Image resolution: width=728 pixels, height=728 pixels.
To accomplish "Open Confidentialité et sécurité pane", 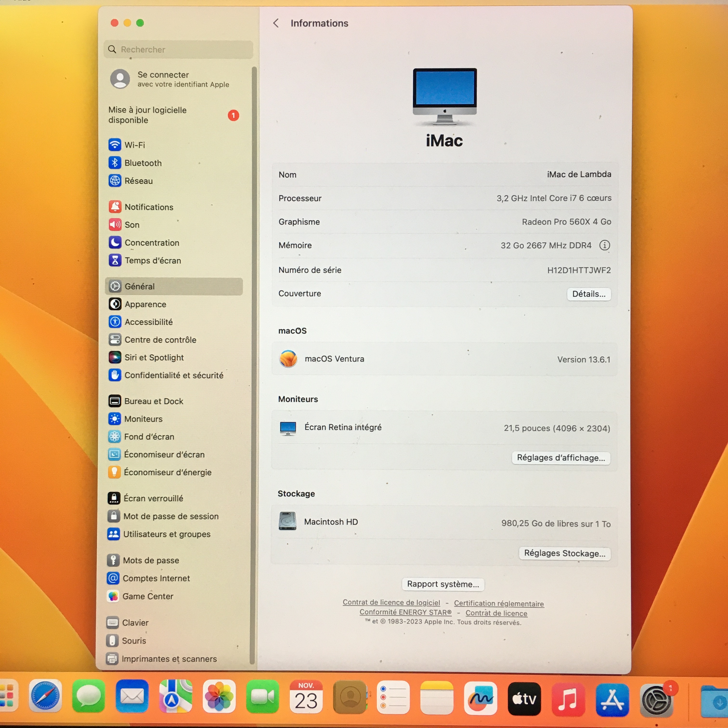I will [x=174, y=375].
